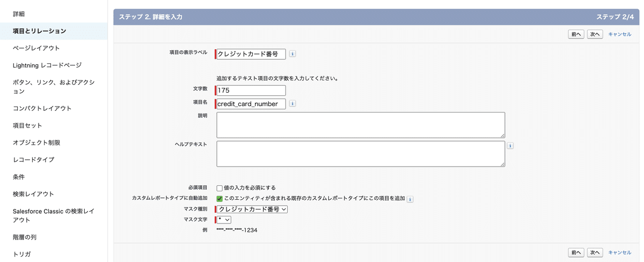Click into the 説明 text area
Image resolution: width=644 pixels, height=262 pixels.
coord(361,125)
